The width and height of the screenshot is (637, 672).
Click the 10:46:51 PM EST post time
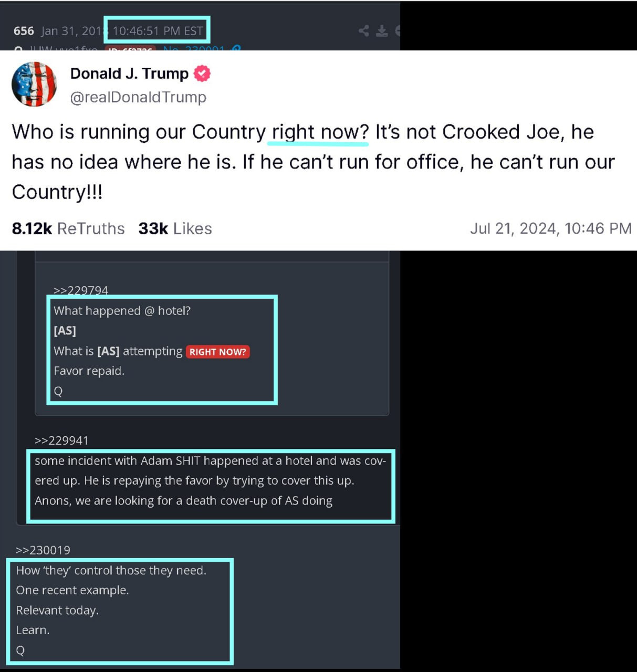158,31
